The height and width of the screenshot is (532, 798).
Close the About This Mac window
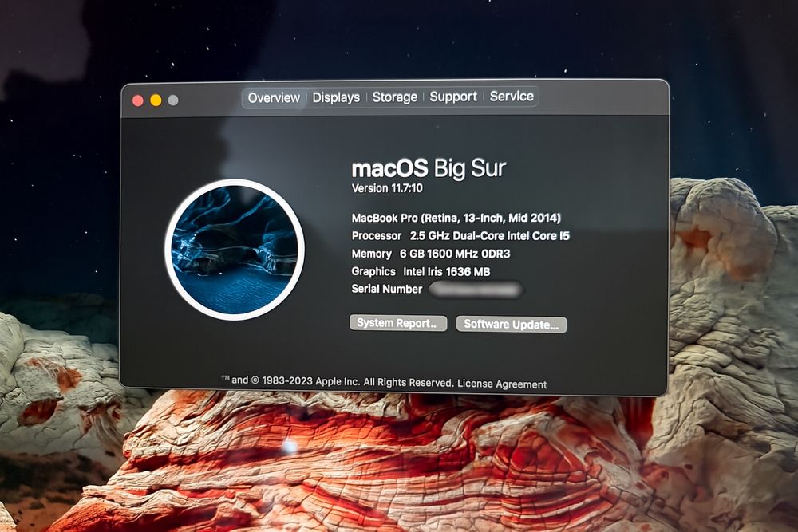point(138,100)
